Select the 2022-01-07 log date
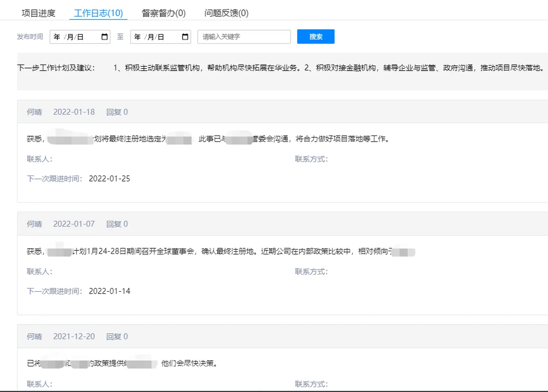The height and width of the screenshot is (392, 548). [x=74, y=224]
